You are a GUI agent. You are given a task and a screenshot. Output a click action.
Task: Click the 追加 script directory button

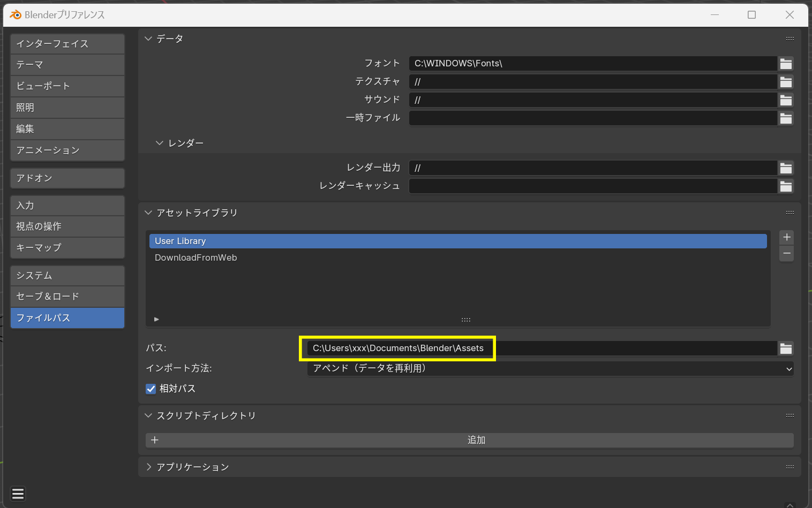470,440
